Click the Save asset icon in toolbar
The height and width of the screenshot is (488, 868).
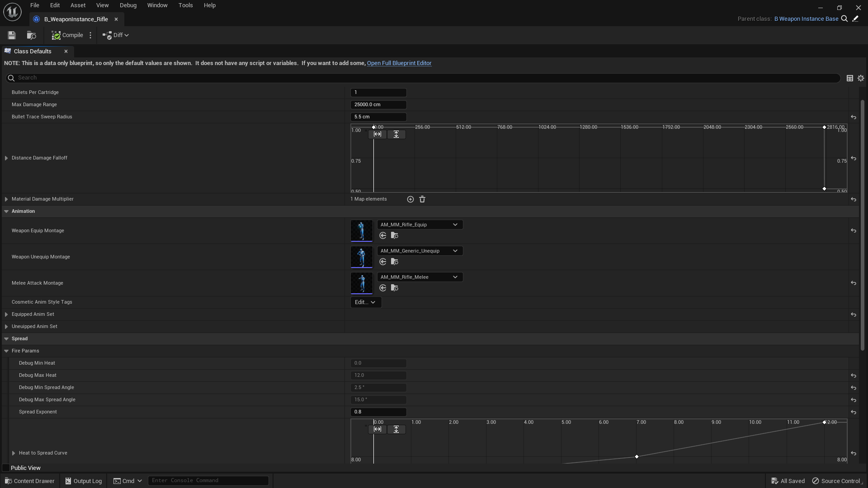[x=12, y=35]
